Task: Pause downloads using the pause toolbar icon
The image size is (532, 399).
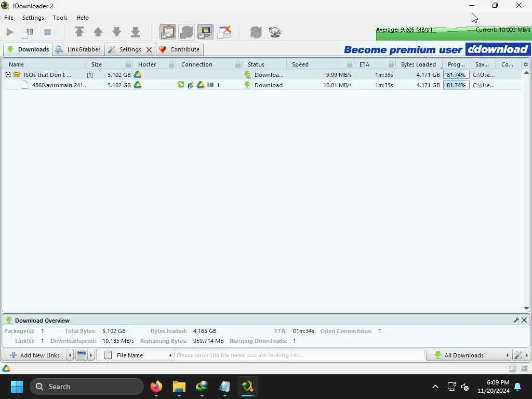Action: pos(28,33)
